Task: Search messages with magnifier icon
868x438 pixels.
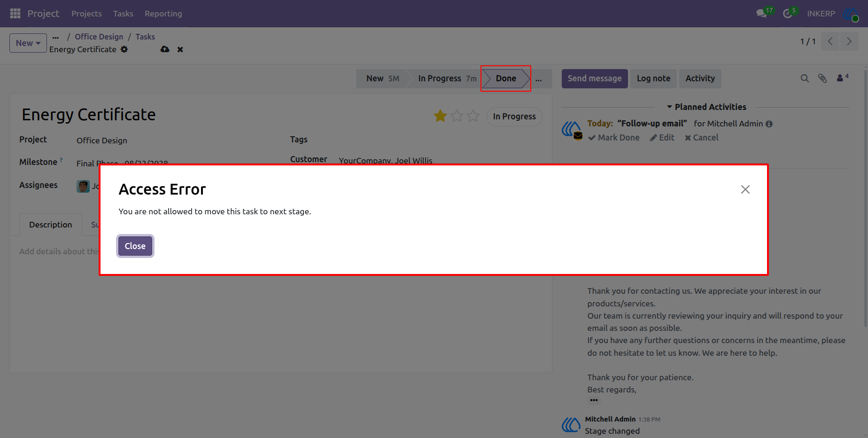Action: click(x=805, y=78)
